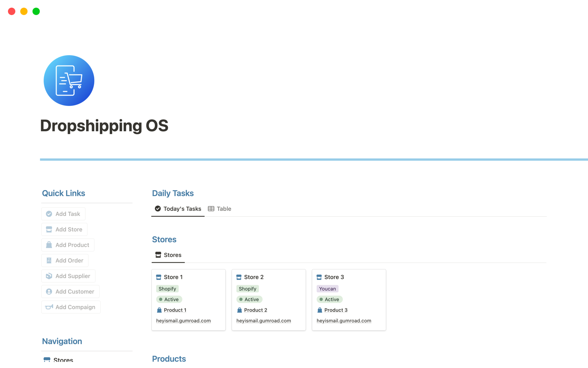Open the Product 1 relation link
This screenshot has height=368, width=588.
(x=175, y=310)
